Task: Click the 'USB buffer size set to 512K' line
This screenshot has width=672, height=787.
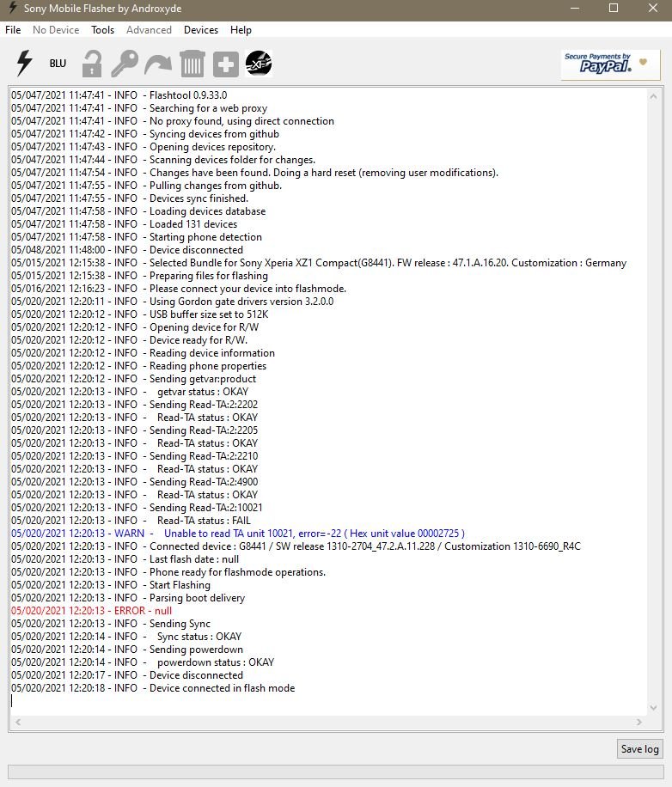Action: 139,314
